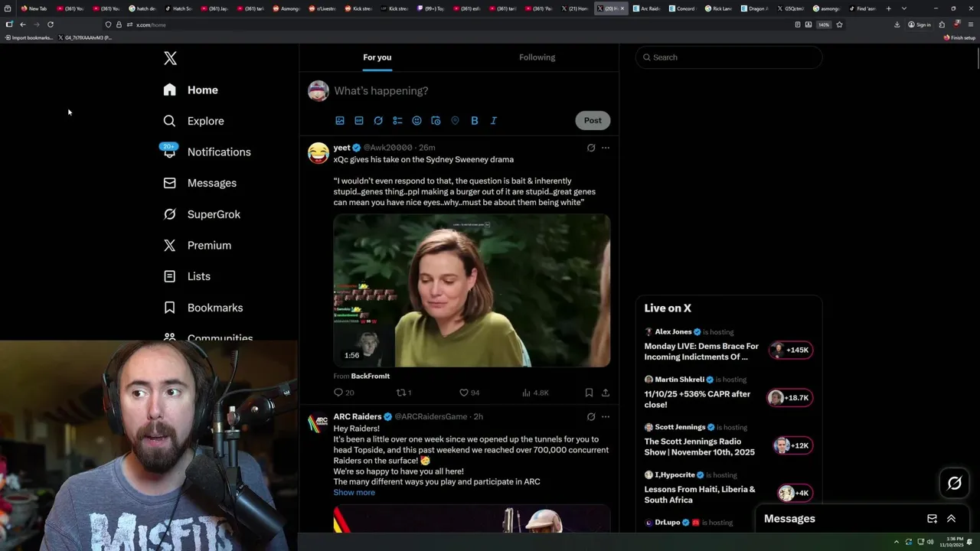Bookmark yeet's post

click(x=589, y=393)
